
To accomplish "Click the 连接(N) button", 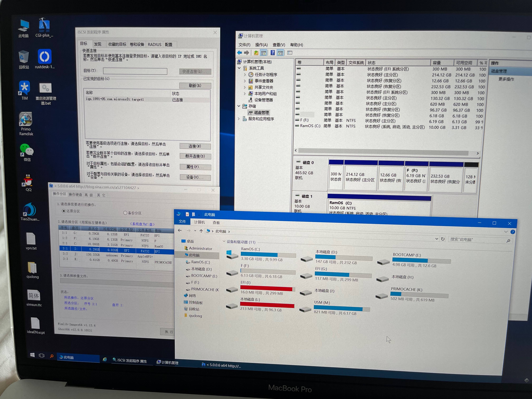I will (x=195, y=146).
